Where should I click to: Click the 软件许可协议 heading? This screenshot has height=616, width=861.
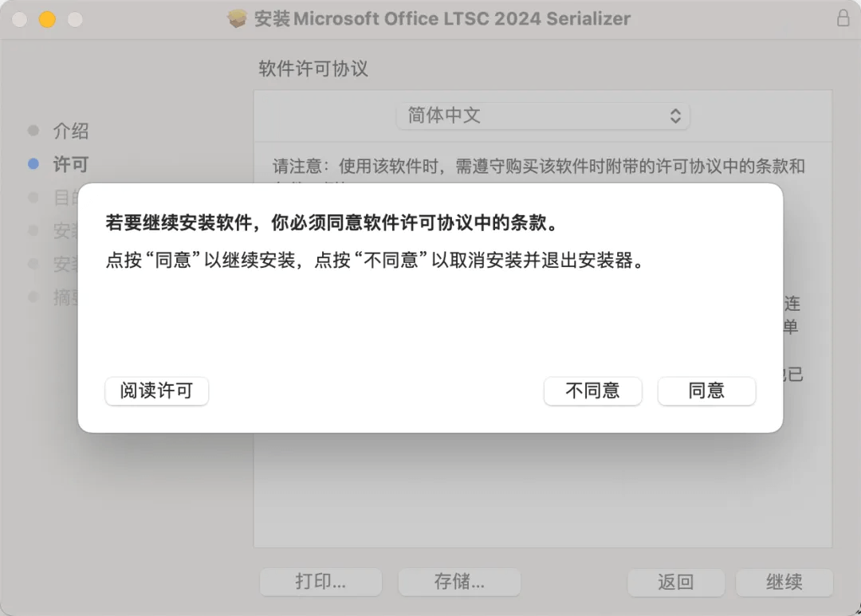pos(313,69)
